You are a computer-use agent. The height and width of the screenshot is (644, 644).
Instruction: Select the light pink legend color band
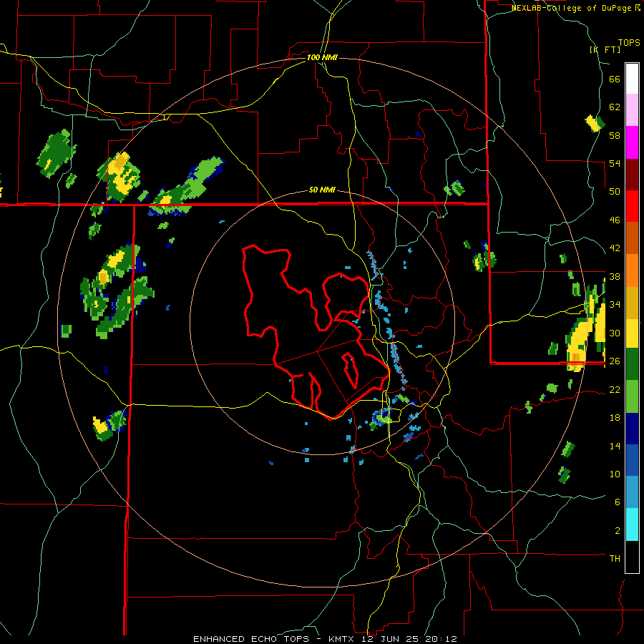coord(632,109)
